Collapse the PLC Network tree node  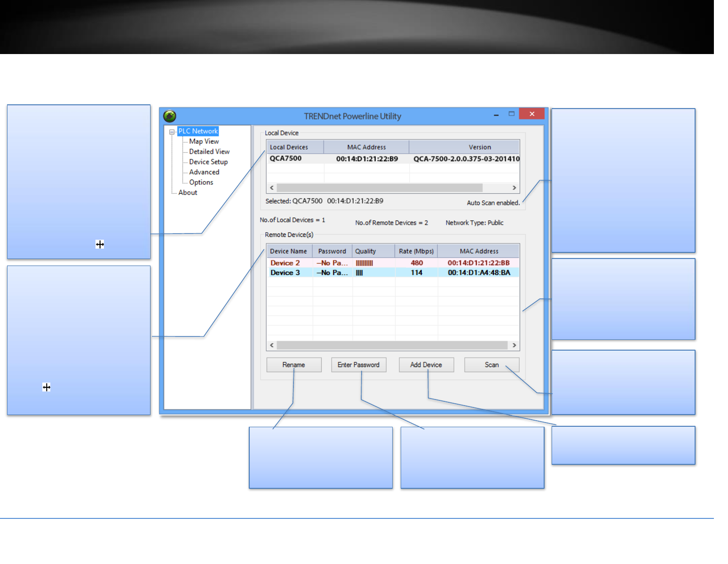(x=172, y=132)
